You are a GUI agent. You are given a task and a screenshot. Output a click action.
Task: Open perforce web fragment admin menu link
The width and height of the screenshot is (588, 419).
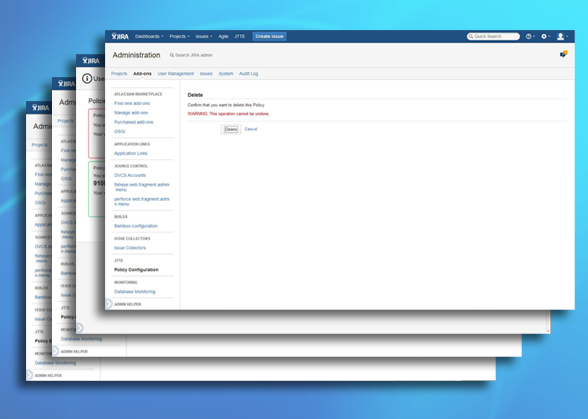click(142, 201)
